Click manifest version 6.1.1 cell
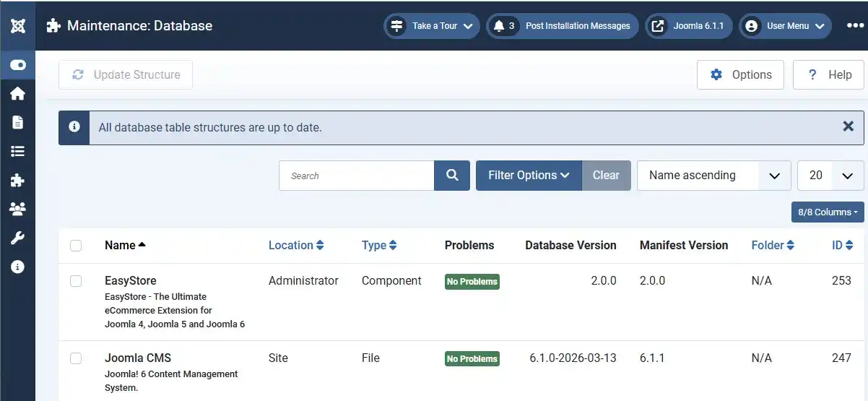The image size is (868, 401). tap(652, 358)
